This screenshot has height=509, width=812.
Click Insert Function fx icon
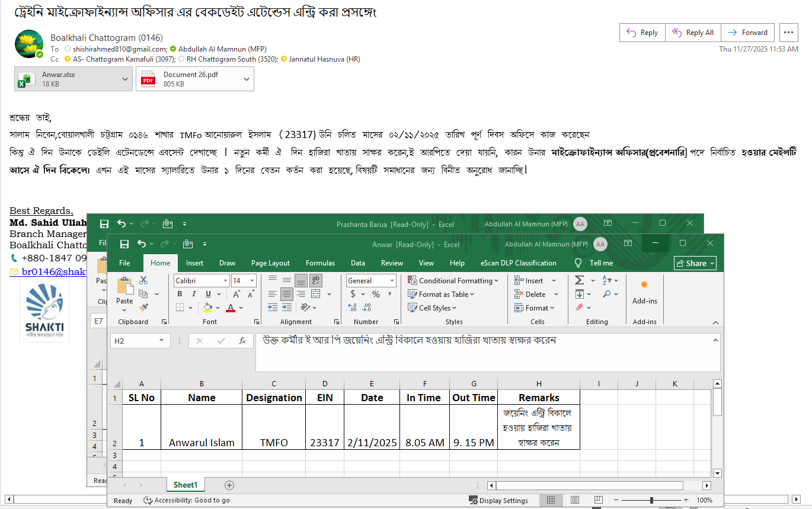click(x=242, y=341)
